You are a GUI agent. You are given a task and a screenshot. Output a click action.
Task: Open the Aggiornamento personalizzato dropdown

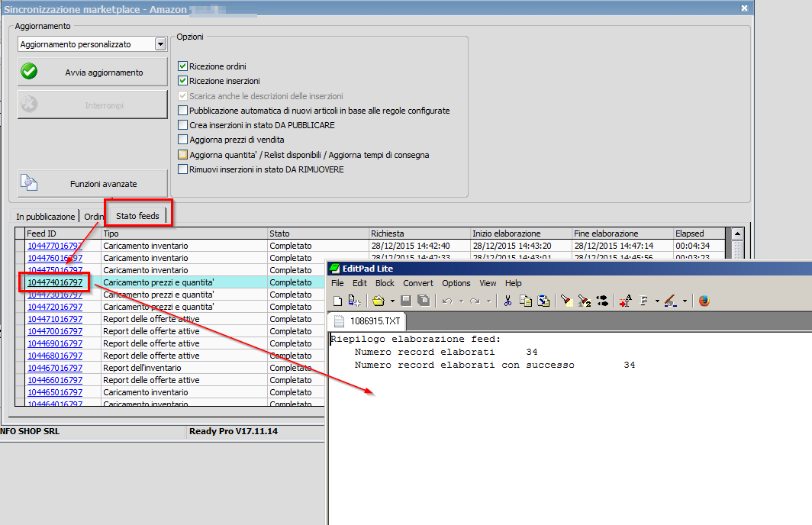160,44
